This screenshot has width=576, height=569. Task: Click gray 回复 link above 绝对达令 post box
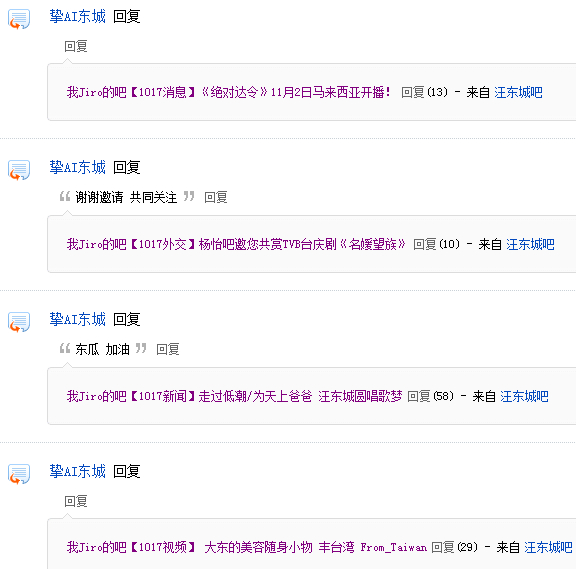click(x=76, y=46)
